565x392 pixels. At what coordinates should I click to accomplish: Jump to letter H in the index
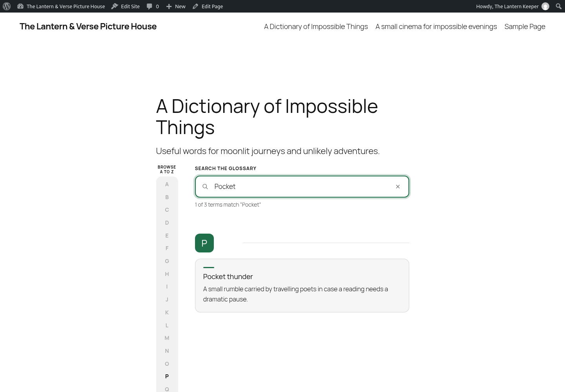click(x=167, y=274)
